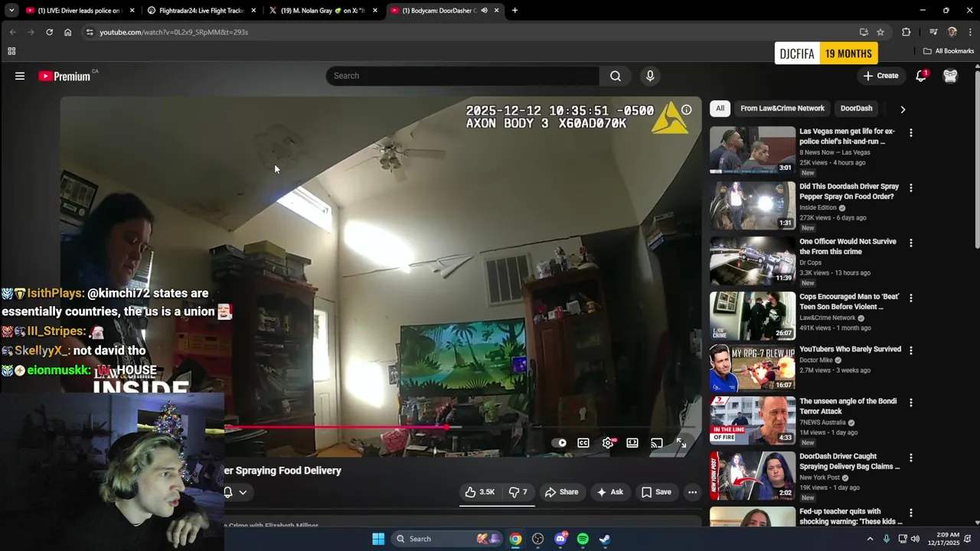Click the Ask button below the video
The width and height of the screenshot is (980, 551).
pyautogui.click(x=609, y=492)
